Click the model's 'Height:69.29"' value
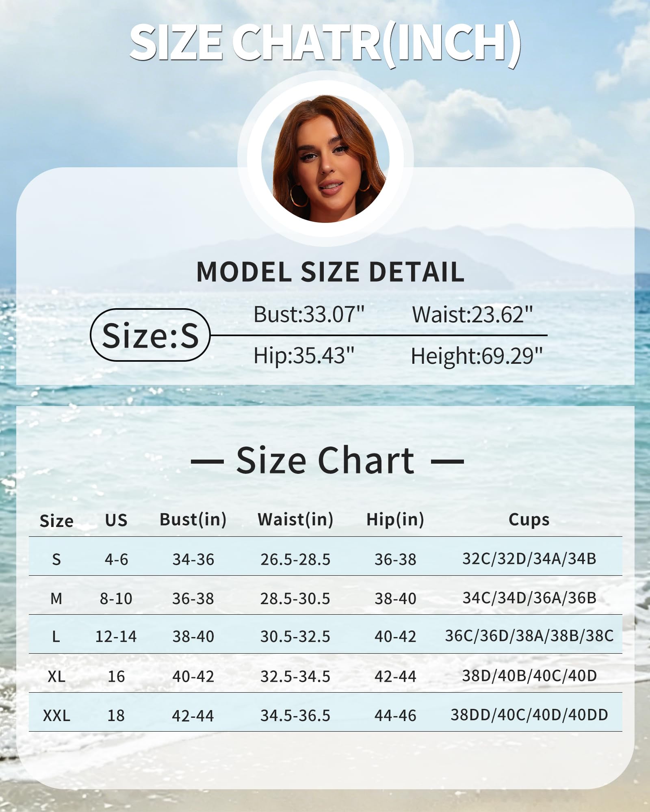650x812 pixels. point(477,356)
